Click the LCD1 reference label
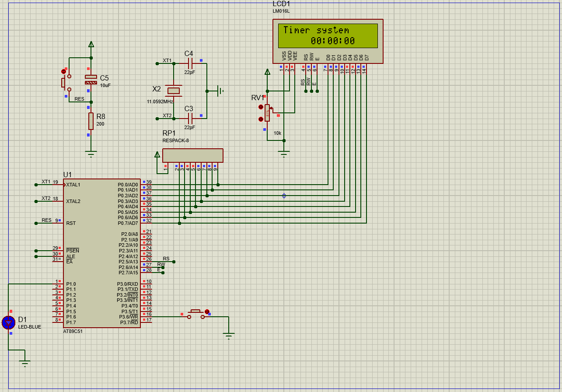This screenshot has height=392, width=562. coord(281,3)
